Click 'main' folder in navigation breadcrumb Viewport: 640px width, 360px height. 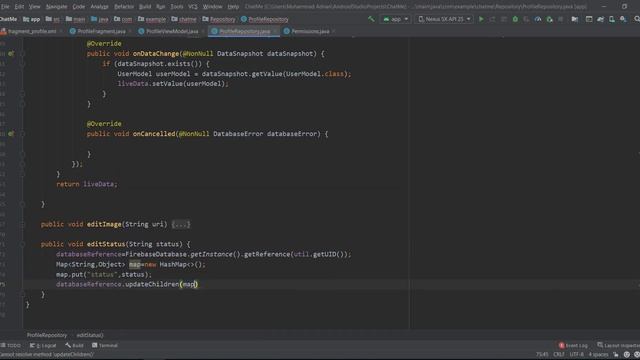tap(76, 19)
